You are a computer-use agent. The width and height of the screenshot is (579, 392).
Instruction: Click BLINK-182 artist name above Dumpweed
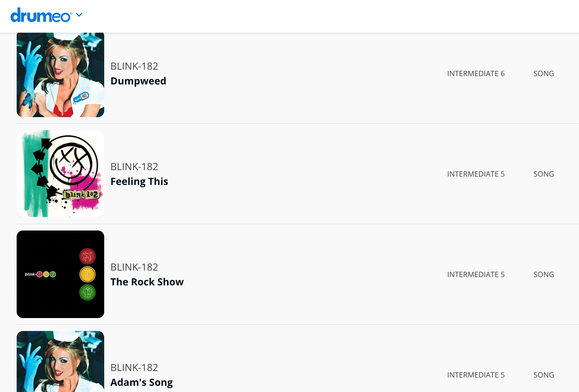coord(134,66)
